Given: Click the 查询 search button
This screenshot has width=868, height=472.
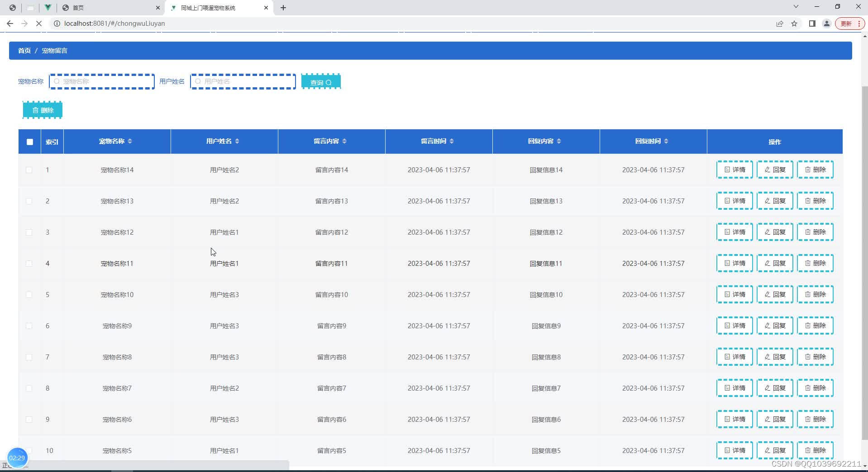Looking at the screenshot, I should (x=321, y=82).
